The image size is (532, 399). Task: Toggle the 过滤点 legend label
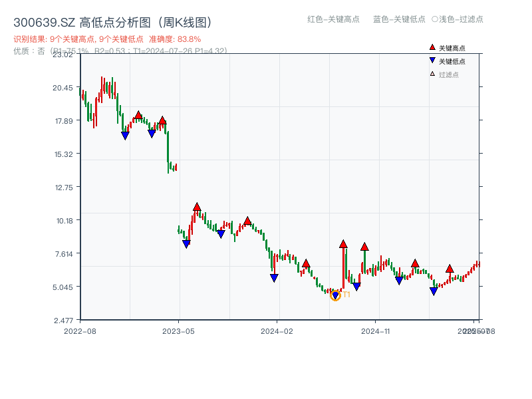449,74
